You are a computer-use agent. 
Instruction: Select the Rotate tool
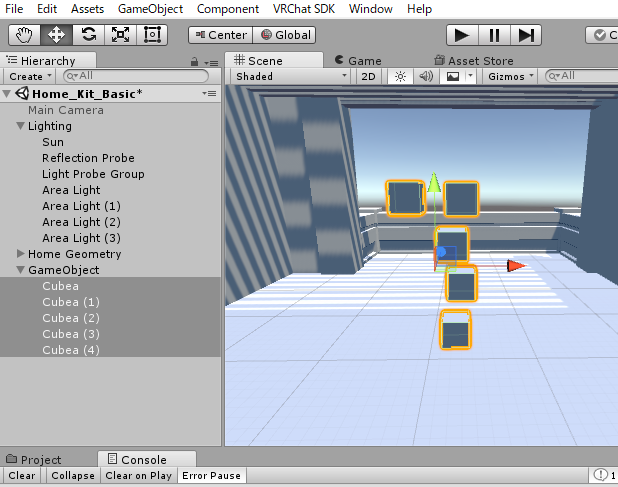point(89,35)
